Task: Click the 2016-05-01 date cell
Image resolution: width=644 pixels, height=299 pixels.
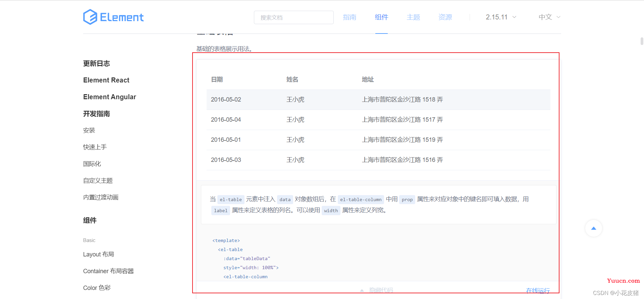Action: pyautogui.click(x=226, y=140)
